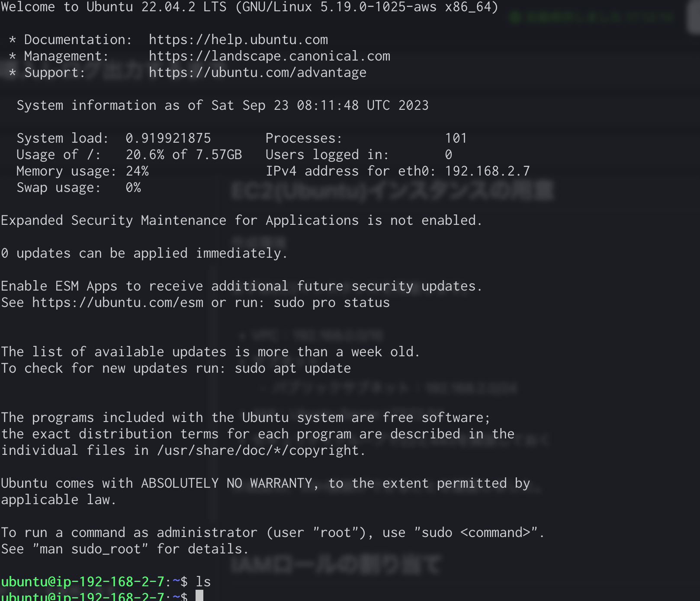Click the Memory usage 24% value
The height and width of the screenshot is (601, 700).
coord(137,171)
